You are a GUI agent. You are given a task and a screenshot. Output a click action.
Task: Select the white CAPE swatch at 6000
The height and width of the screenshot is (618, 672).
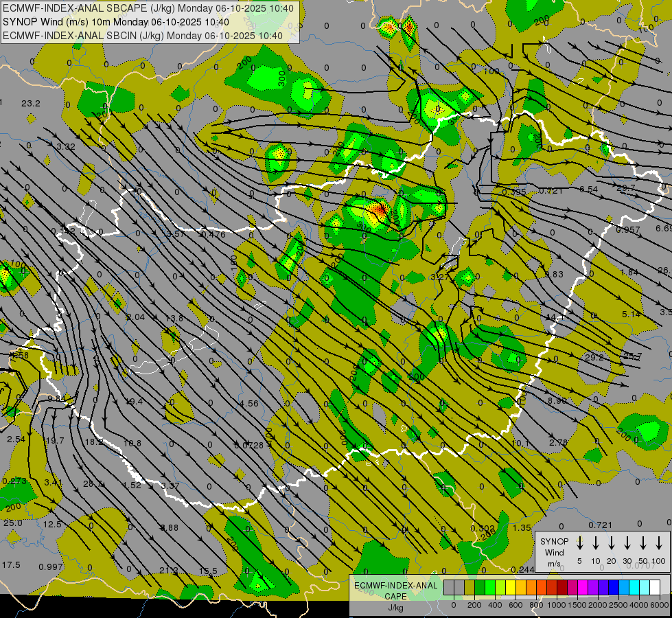[655, 587]
